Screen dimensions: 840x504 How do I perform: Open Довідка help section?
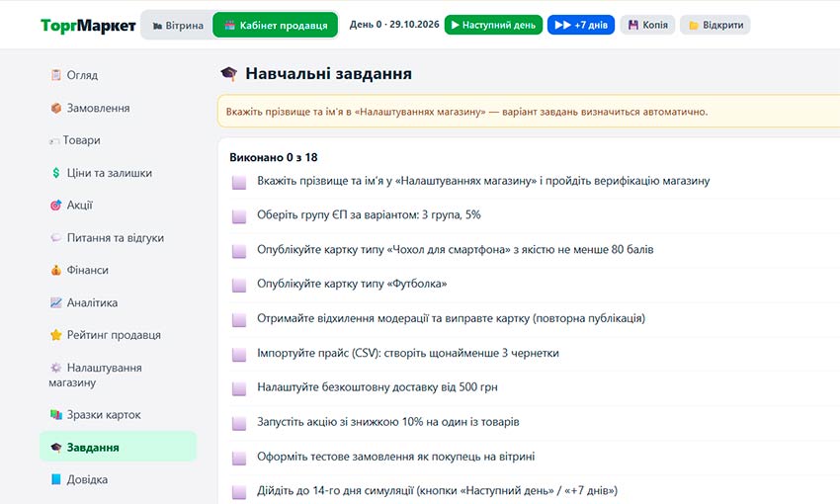point(118,479)
